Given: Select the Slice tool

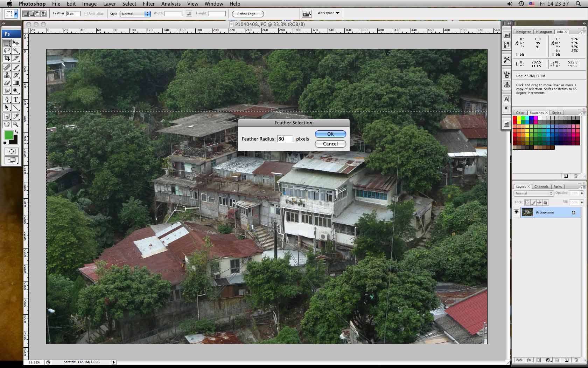Looking at the screenshot, I should 16,58.
